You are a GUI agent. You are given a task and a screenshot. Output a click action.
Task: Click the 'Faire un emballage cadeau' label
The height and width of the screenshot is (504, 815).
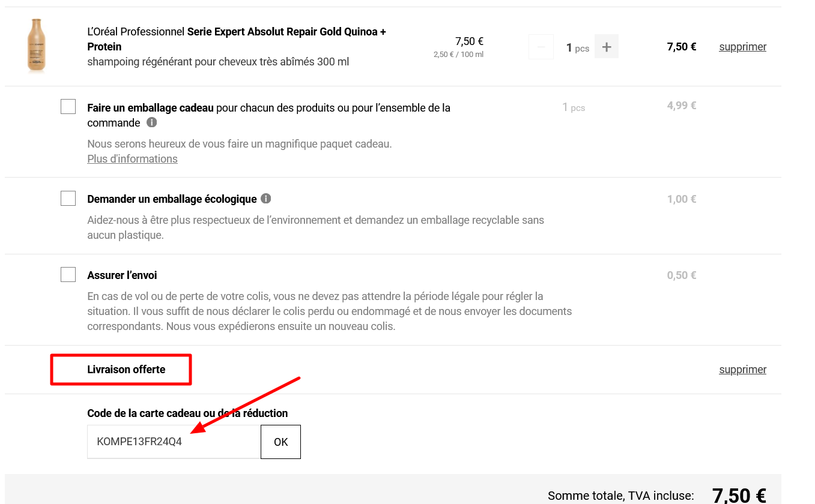150,108
